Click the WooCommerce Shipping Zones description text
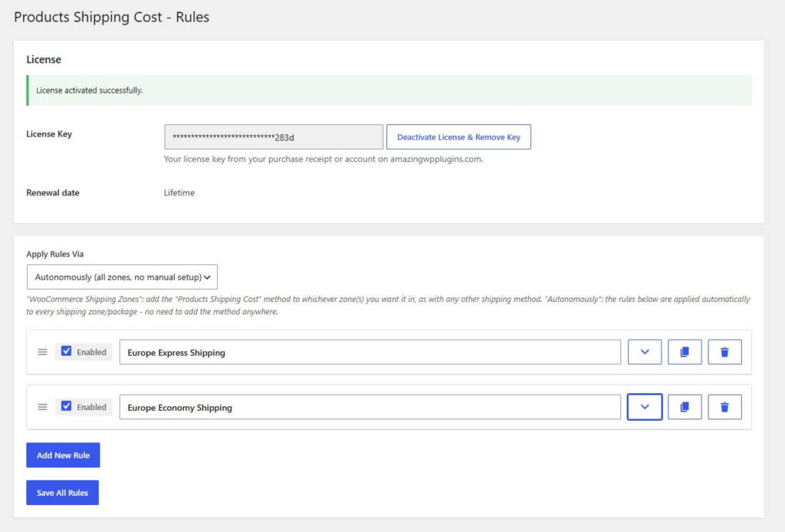 pos(389,305)
